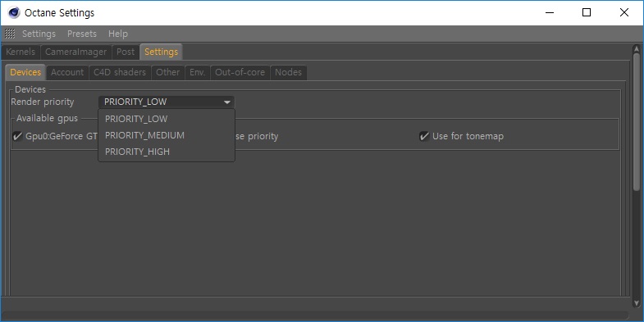The width and height of the screenshot is (644, 322).
Task: Open the Help menu
Action: [x=118, y=34]
